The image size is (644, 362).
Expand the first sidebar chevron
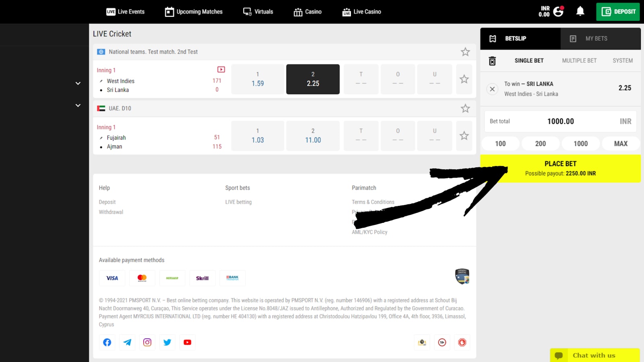coord(78,83)
